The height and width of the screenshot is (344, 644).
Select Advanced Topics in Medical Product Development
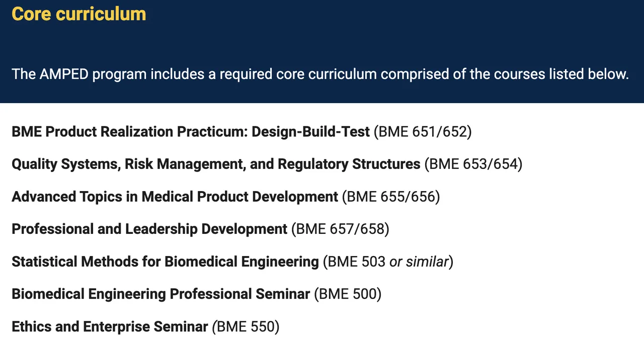175,197
